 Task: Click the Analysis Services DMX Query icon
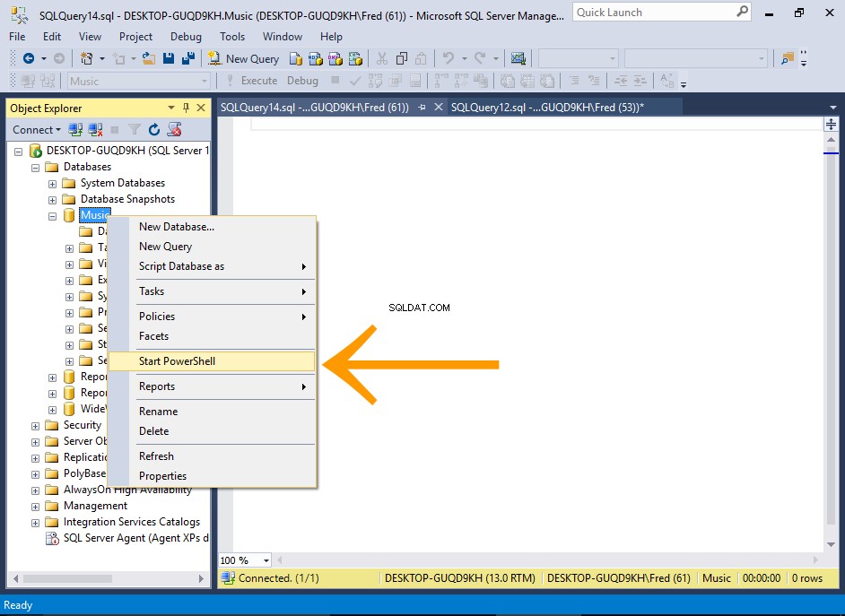tap(335, 58)
